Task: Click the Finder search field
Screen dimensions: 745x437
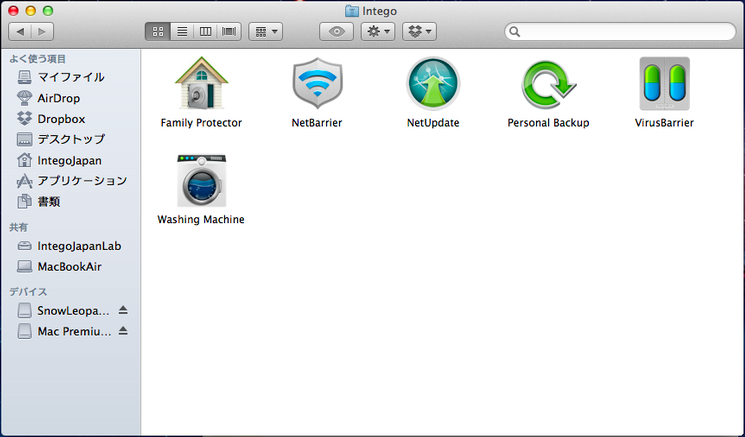Action: pyautogui.click(x=620, y=32)
